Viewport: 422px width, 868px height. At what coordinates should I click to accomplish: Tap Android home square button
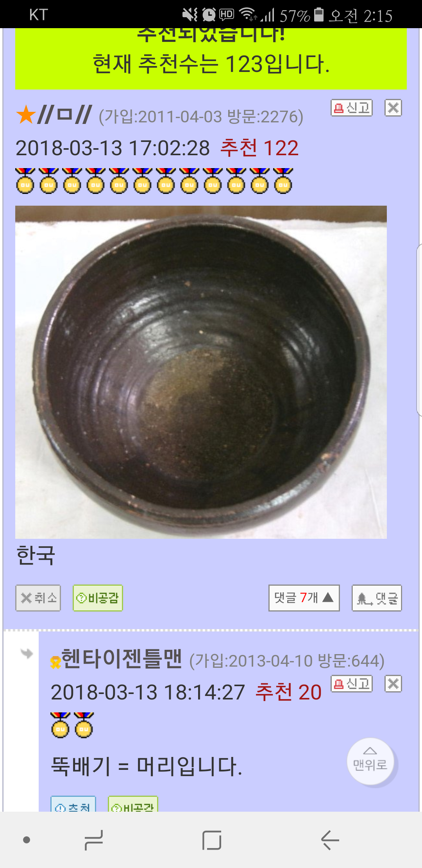pos(212,840)
